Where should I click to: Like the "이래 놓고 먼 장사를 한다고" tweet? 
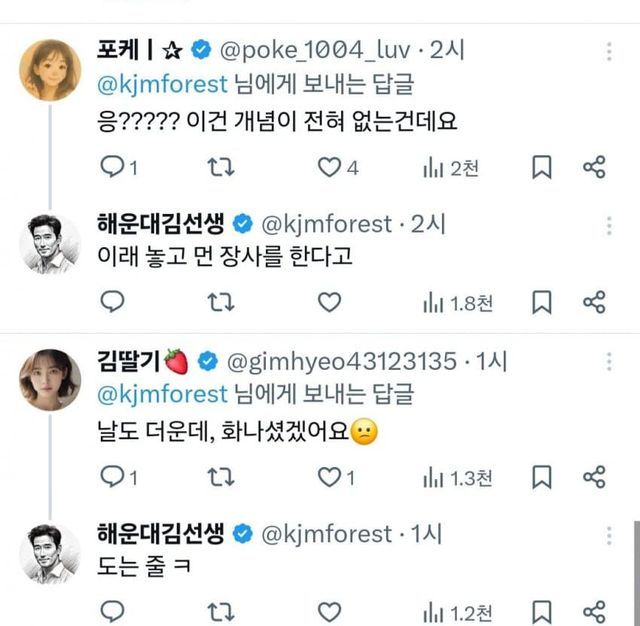[x=329, y=301]
